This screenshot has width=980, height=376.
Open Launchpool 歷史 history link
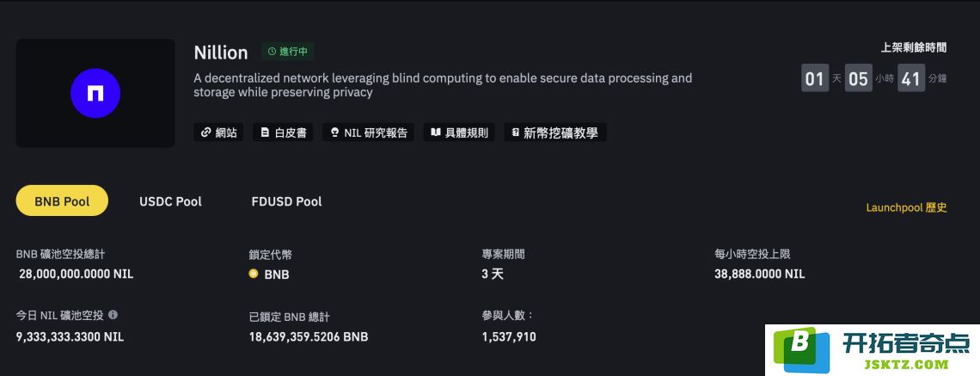(906, 207)
